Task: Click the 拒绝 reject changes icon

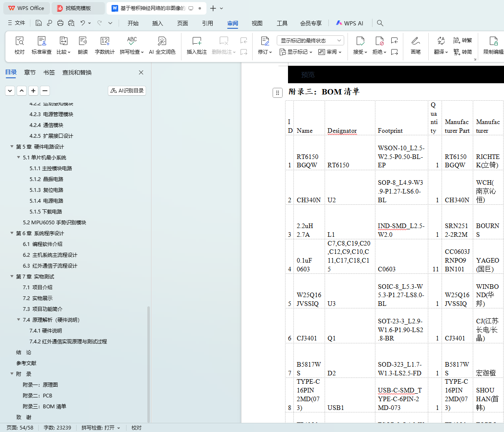Action: pyautogui.click(x=379, y=41)
